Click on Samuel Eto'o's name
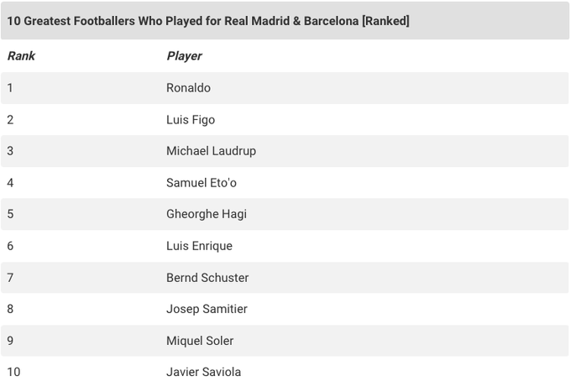Viewport: 571px width, 392px height. [202, 183]
